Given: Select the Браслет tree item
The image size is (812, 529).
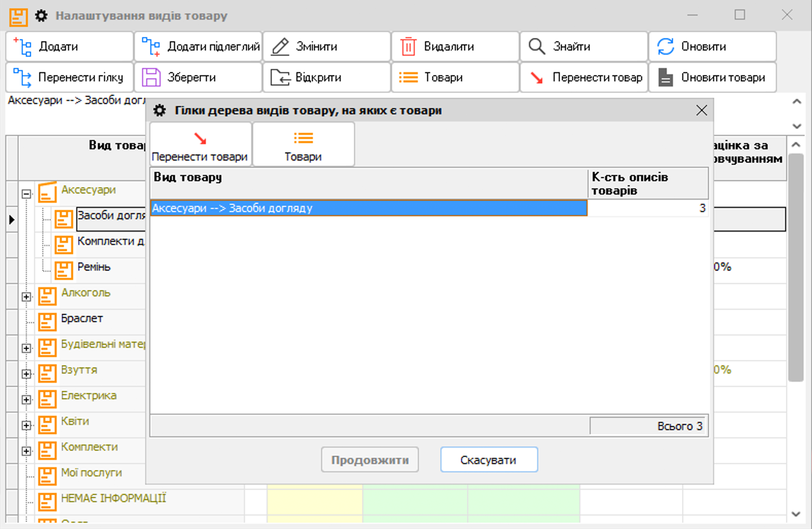Looking at the screenshot, I should [82, 319].
